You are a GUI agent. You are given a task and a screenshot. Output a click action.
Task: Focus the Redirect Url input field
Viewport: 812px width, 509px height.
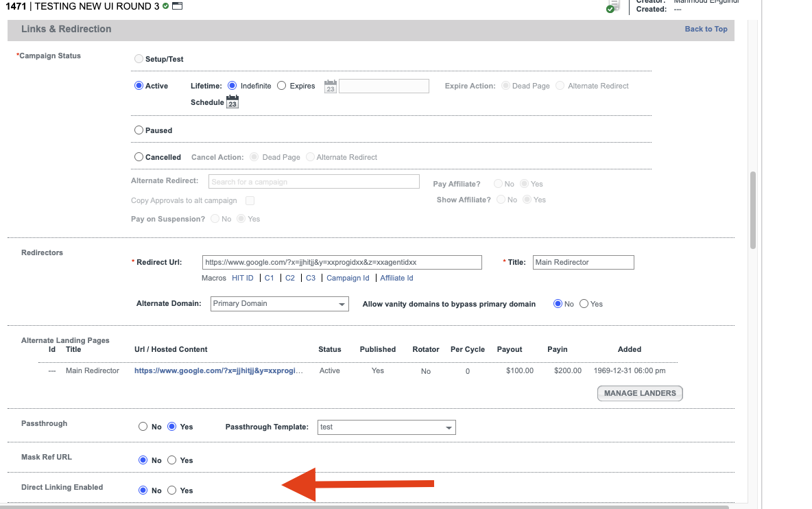(342, 263)
